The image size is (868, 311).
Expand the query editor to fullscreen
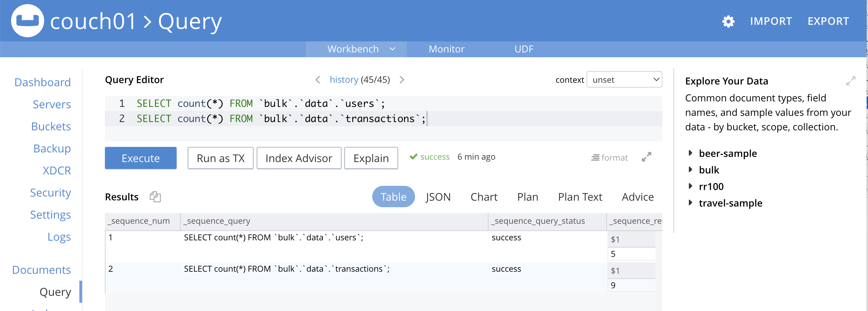point(646,157)
